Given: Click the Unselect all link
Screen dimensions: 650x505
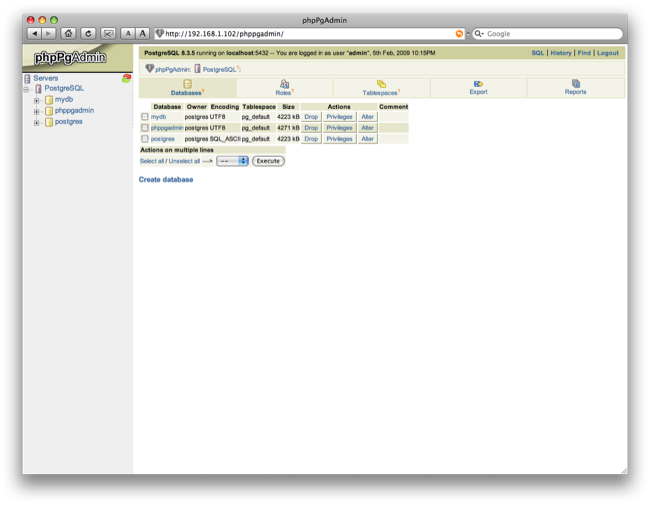Looking at the screenshot, I should 184,161.
